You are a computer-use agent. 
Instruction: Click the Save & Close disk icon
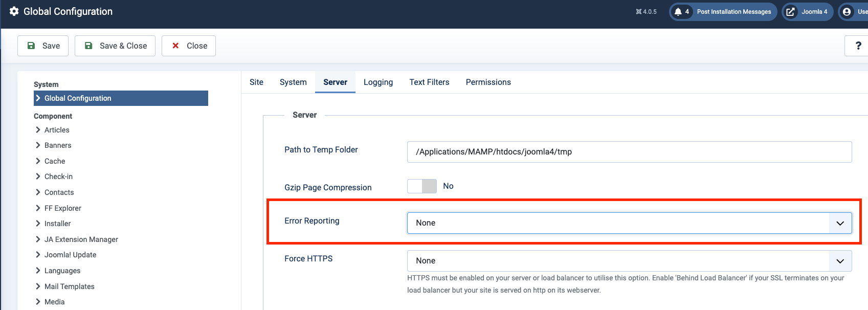click(x=88, y=46)
